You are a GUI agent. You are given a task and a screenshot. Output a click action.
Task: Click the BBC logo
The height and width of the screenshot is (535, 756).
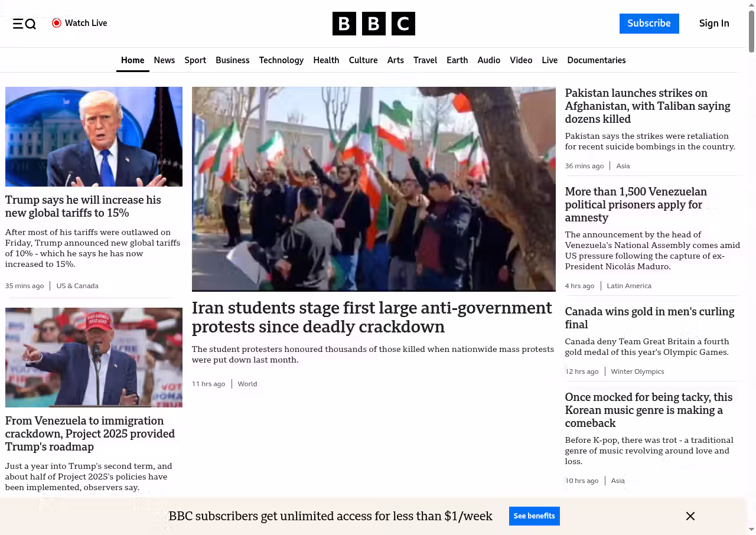373,24
